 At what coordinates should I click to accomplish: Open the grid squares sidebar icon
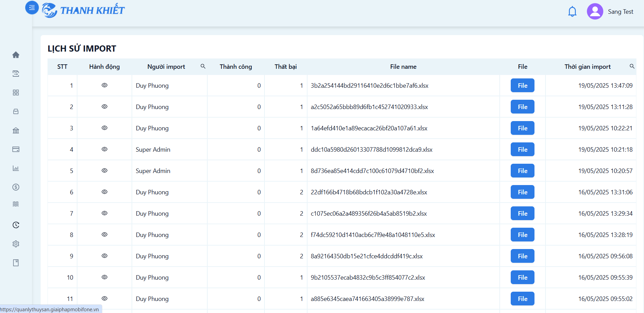click(x=16, y=93)
